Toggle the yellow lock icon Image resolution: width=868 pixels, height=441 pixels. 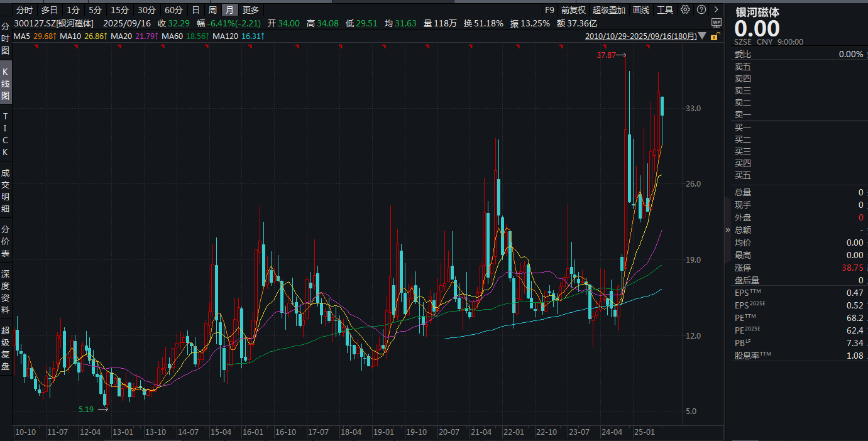(714, 36)
